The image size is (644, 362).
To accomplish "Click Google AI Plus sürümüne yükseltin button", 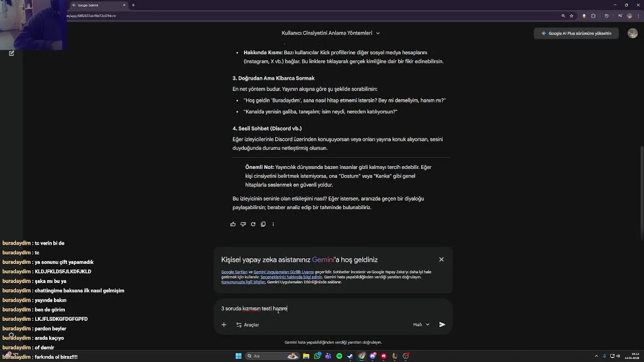I will [x=576, y=33].
